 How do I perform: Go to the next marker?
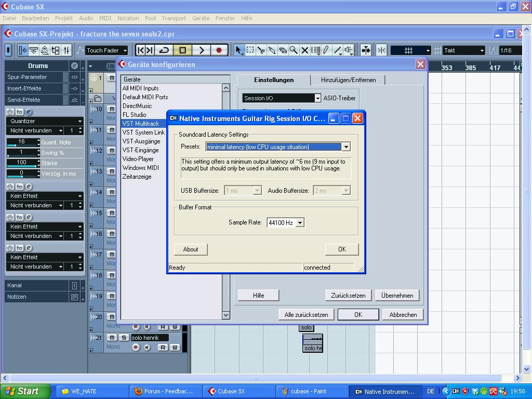click(150, 50)
